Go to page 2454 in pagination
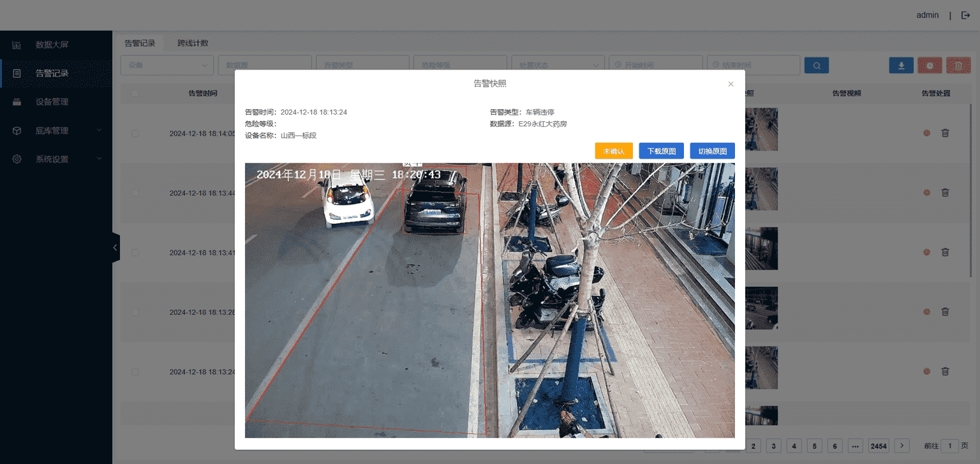The height and width of the screenshot is (464, 980). (879, 446)
